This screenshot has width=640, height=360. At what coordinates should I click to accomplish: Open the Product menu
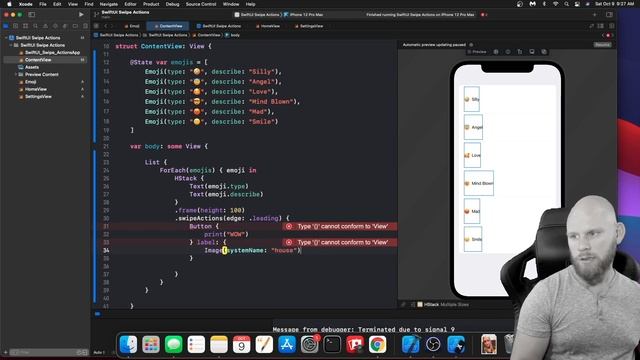[151, 4]
